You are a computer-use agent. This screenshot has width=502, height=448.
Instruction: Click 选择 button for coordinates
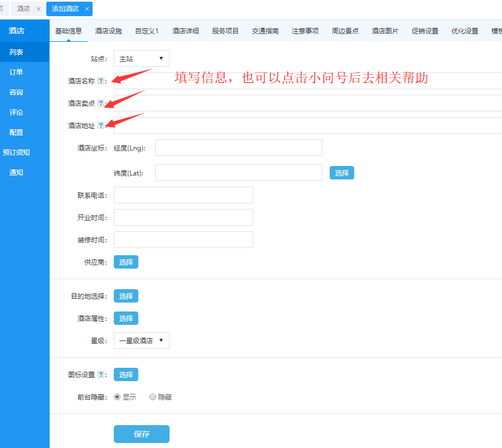click(x=341, y=173)
